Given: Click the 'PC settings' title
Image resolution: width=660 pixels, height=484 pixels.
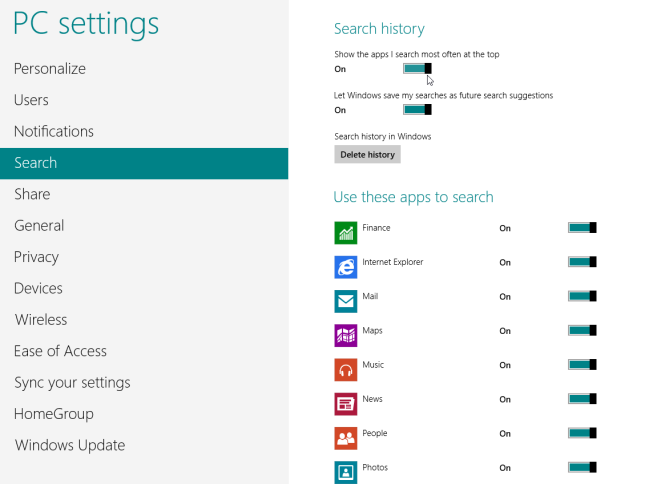Looking at the screenshot, I should (x=86, y=24).
